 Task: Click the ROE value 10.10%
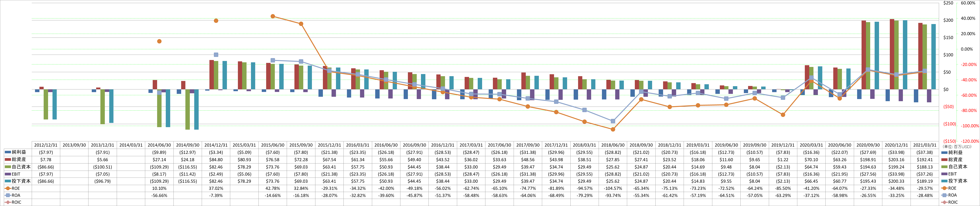point(159,188)
